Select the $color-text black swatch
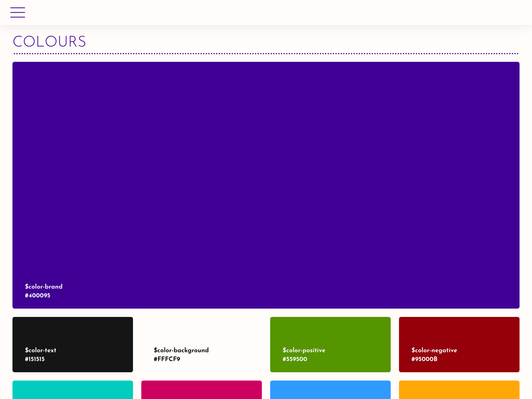 pyautogui.click(x=73, y=344)
